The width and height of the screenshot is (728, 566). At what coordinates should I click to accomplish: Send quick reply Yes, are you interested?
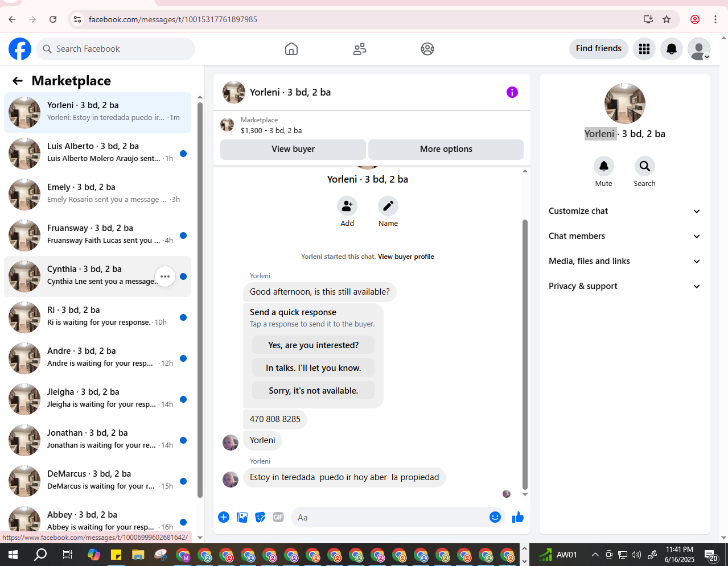coord(314,345)
